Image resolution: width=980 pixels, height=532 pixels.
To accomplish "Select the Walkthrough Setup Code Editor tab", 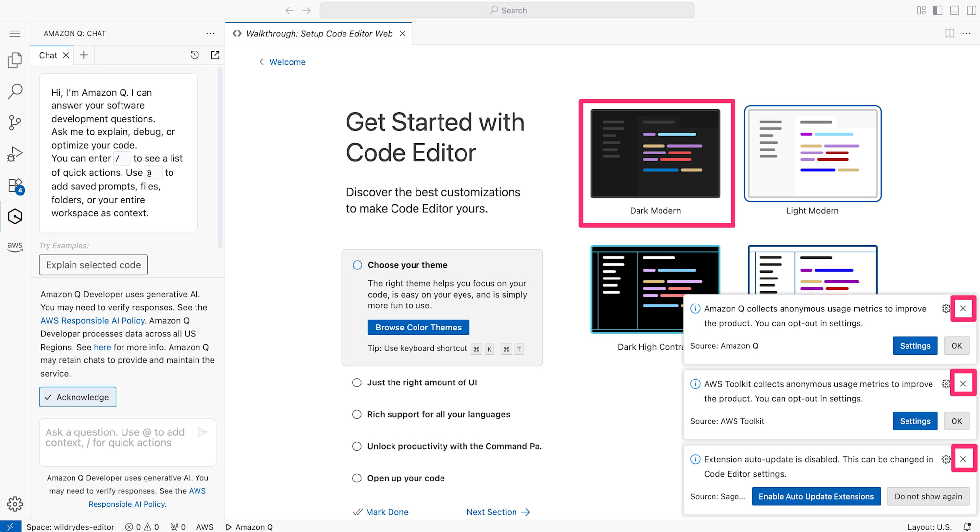I will (x=318, y=33).
